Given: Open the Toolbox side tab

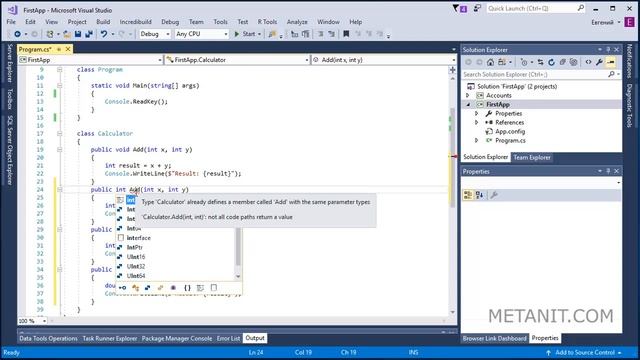Looking at the screenshot, I should [x=10, y=99].
